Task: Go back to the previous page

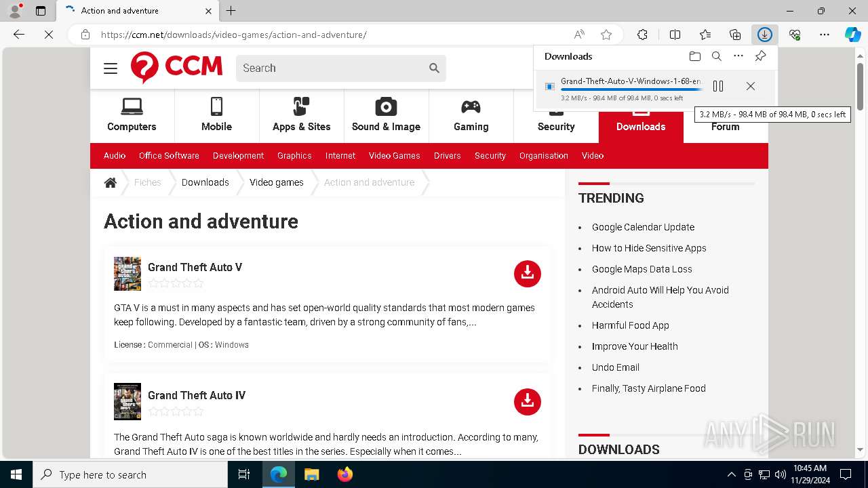Action: (19, 35)
